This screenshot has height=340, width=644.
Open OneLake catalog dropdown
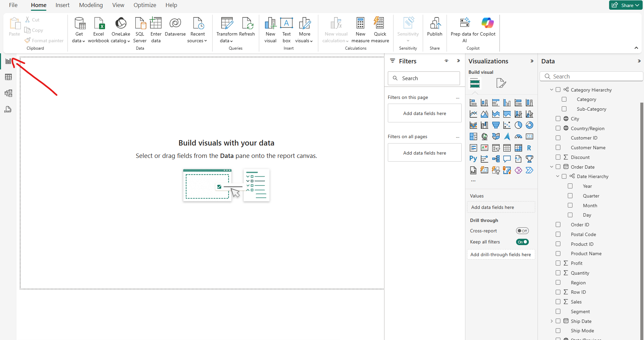click(x=121, y=30)
